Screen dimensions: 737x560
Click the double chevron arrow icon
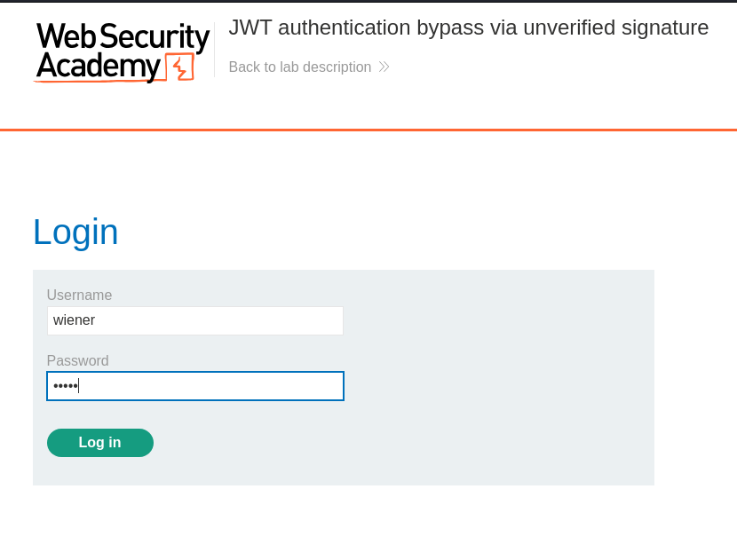pyautogui.click(x=384, y=67)
